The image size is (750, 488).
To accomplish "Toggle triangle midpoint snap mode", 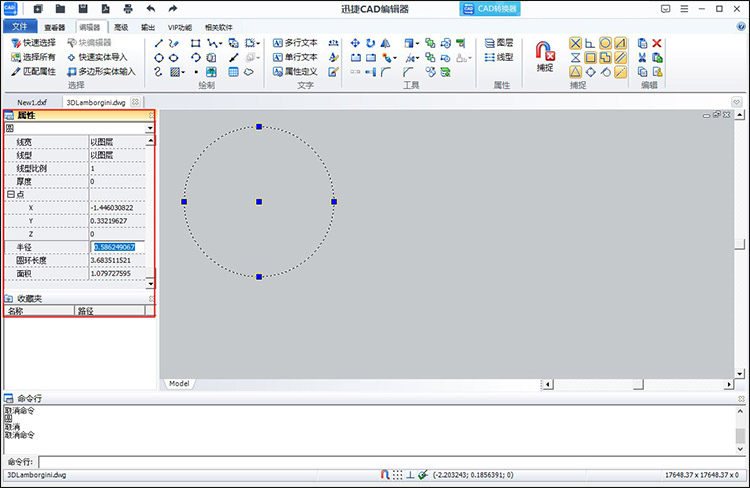I will tap(575, 72).
